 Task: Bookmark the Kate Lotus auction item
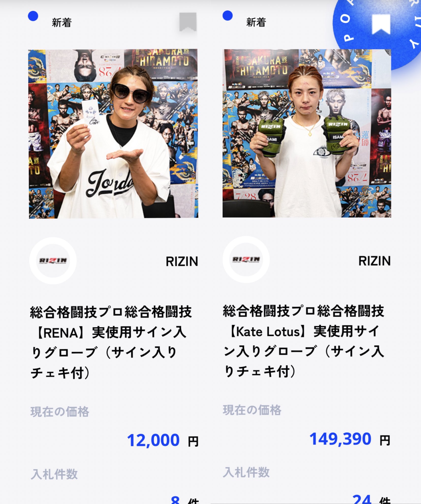(x=381, y=24)
